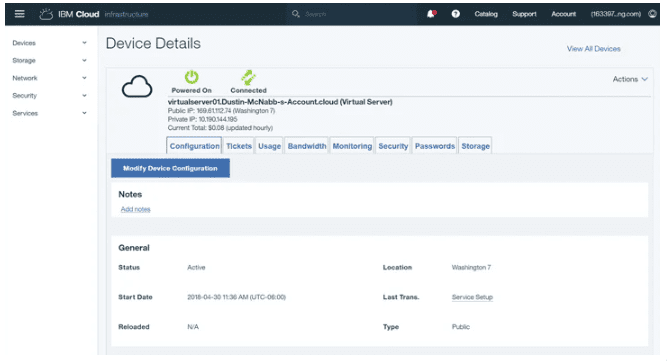The image size is (667, 361).
Task: Click the search magnifier icon
Action: point(296,14)
